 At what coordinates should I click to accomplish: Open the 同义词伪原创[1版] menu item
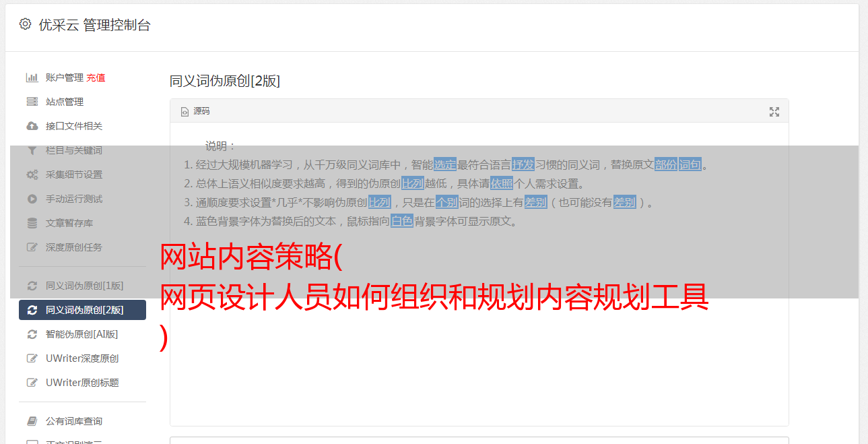[x=82, y=286]
